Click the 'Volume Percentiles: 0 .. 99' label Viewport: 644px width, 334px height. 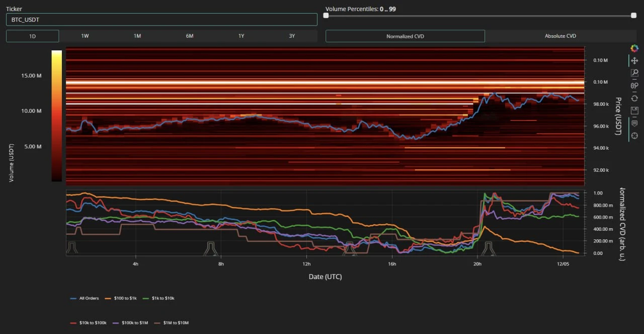(x=361, y=9)
